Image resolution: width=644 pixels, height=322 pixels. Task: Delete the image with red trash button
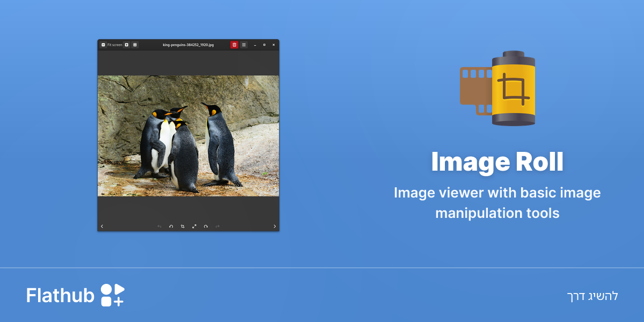[235, 45]
